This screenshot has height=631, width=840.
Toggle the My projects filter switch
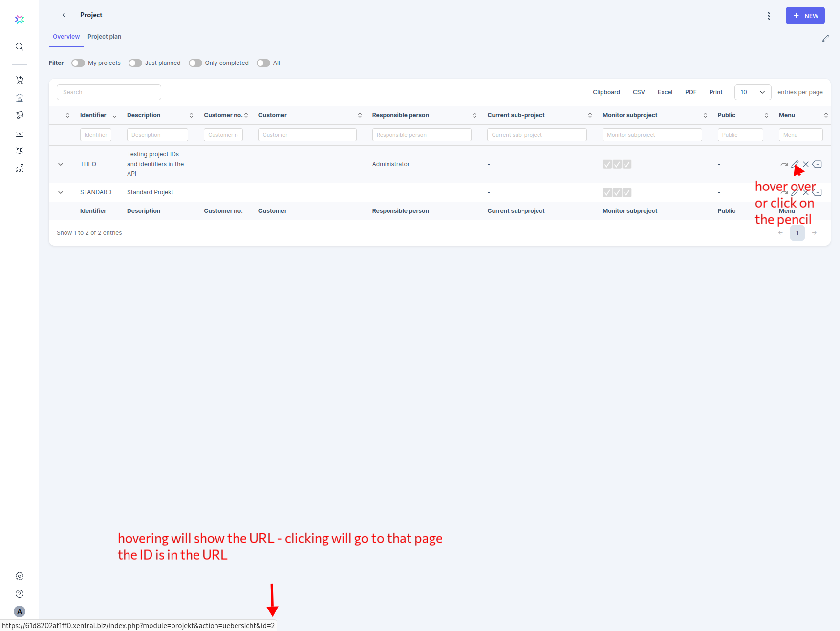(78, 63)
